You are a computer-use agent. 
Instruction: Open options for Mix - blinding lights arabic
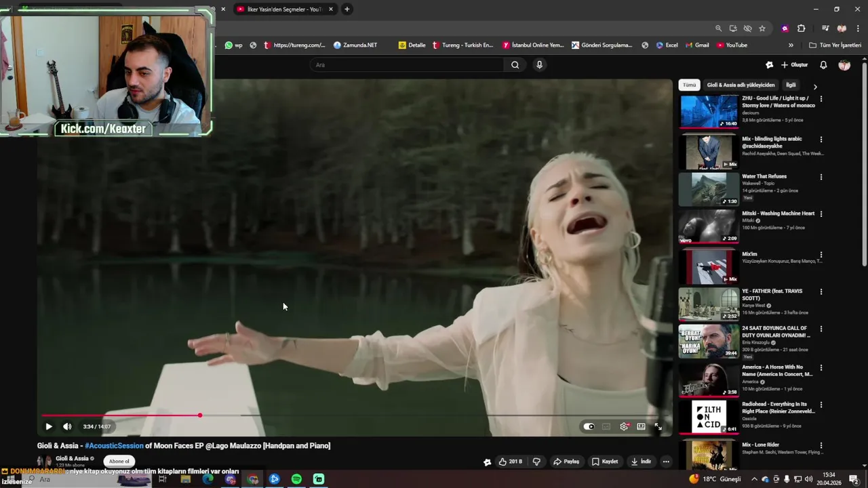point(821,140)
